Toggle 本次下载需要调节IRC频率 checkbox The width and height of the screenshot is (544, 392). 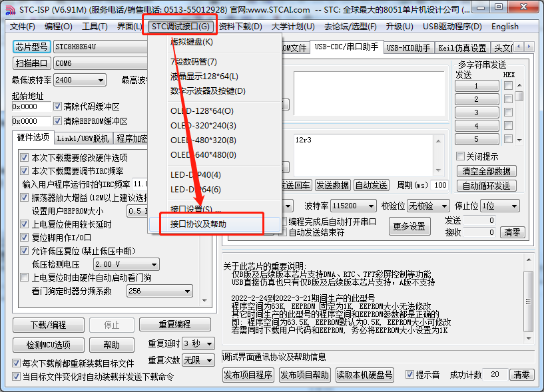(x=24, y=171)
